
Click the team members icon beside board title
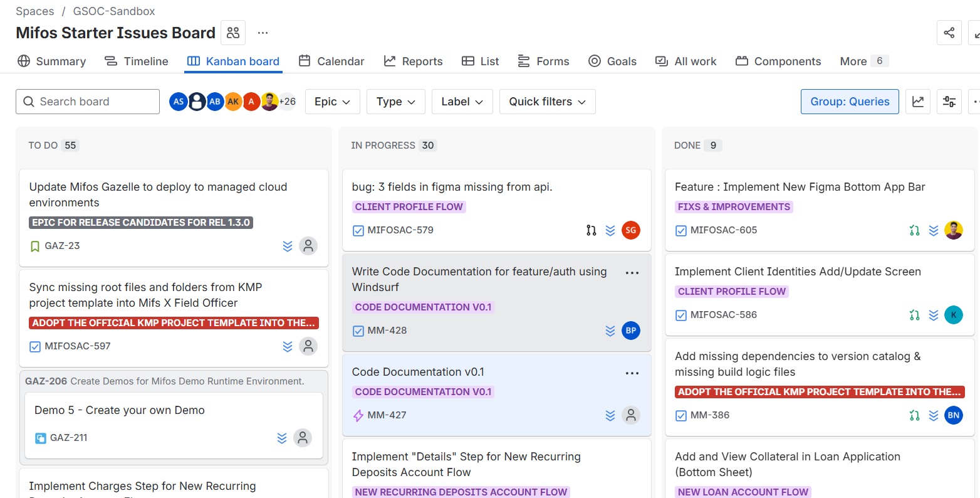233,33
